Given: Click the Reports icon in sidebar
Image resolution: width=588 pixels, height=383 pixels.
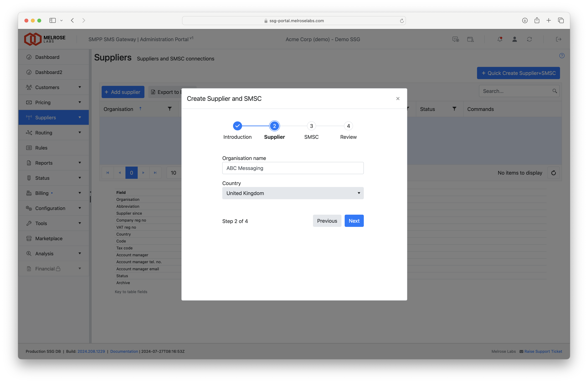Looking at the screenshot, I should coord(29,162).
